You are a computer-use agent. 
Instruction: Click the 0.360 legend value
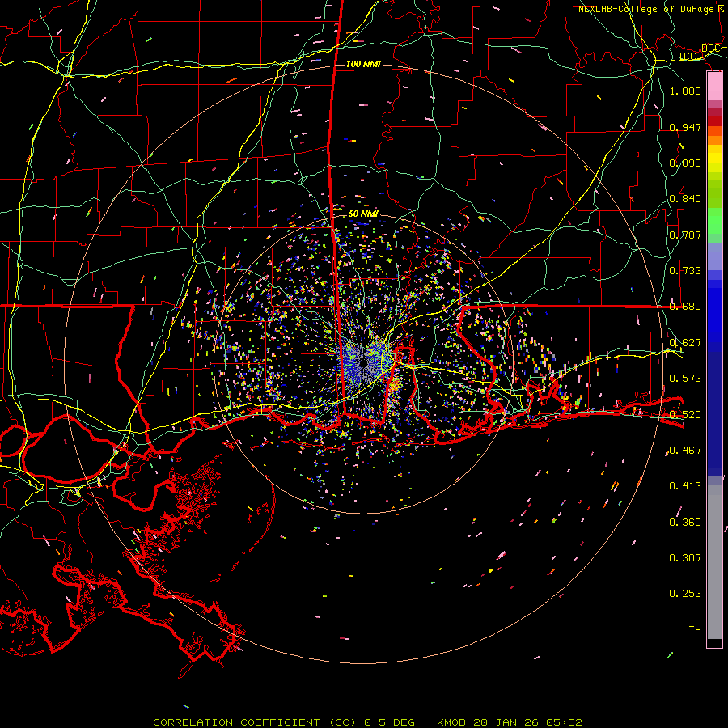pyautogui.click(x=685, y=523)
